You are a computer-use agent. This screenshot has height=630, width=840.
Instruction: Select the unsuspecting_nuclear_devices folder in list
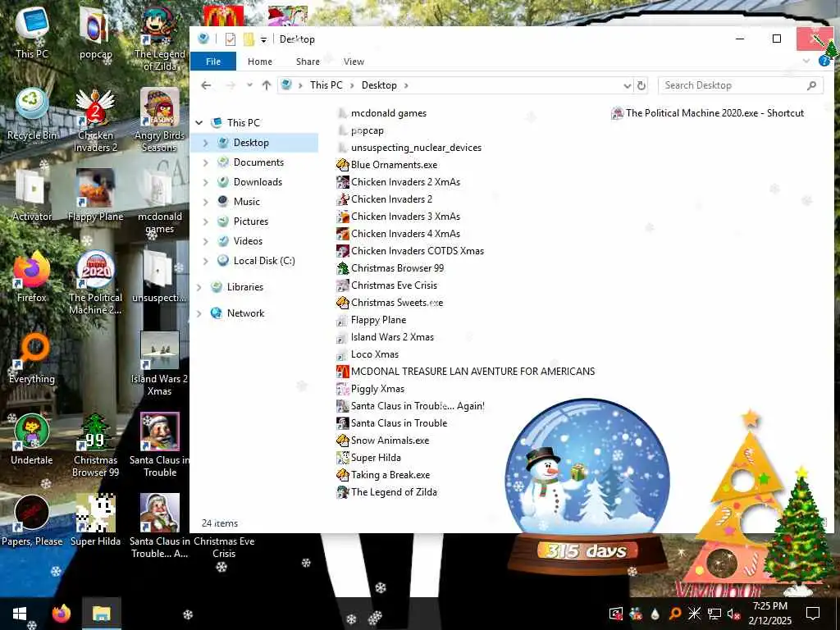(x=409, y=148)
